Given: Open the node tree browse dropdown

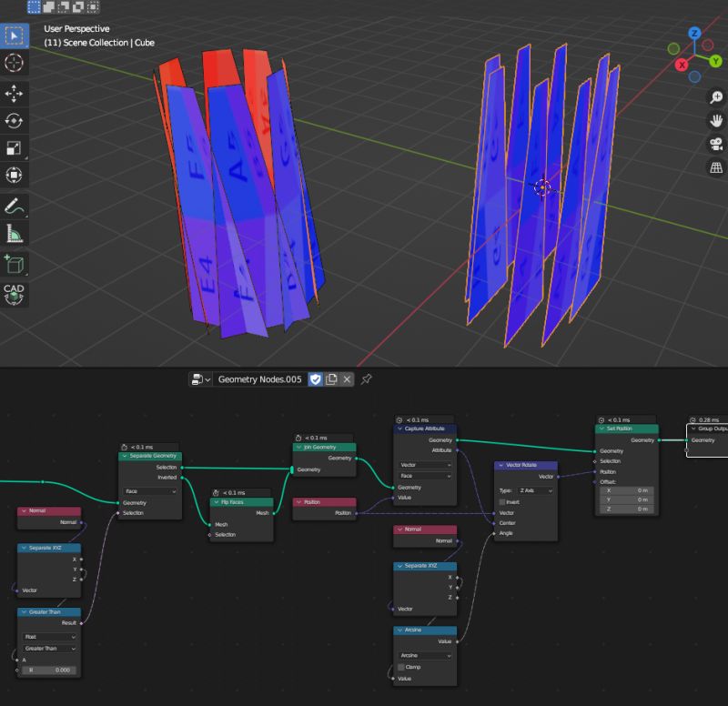Looking at the screenshot, I should pos(201,379).
